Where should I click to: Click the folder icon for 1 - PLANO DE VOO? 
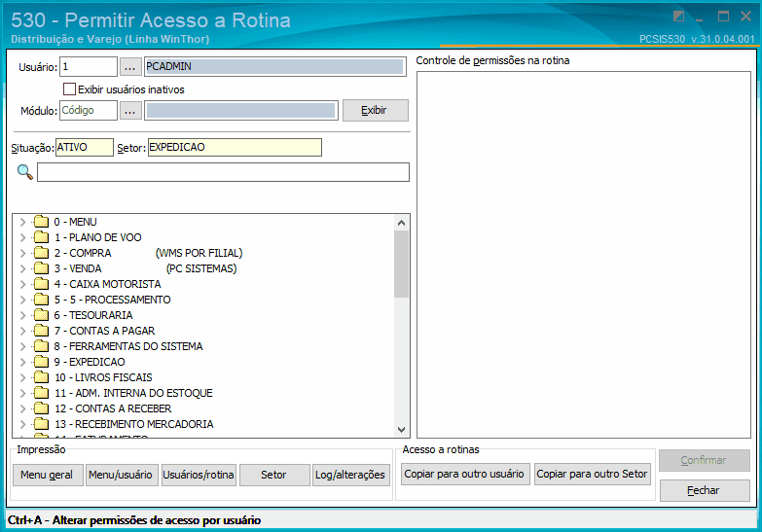coord(41,237)
